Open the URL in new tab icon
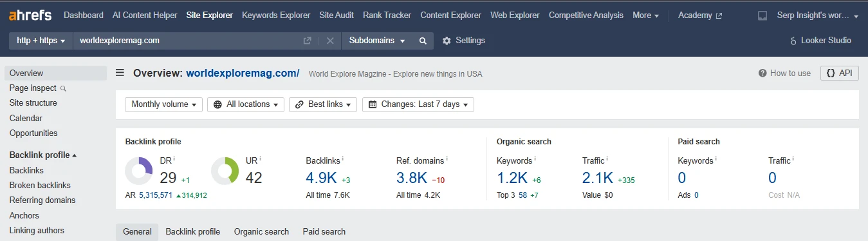The height and width of the screenshot is (241, 868). pos(308,41)
